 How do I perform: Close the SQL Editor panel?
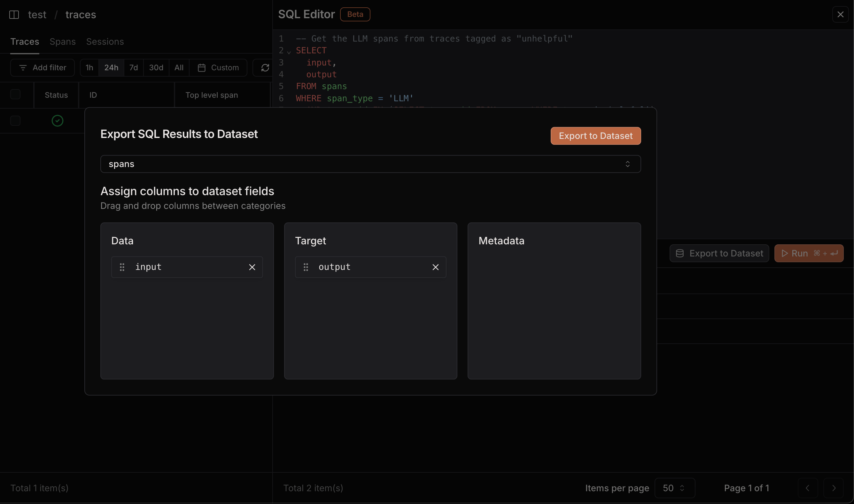click(840, 15)
